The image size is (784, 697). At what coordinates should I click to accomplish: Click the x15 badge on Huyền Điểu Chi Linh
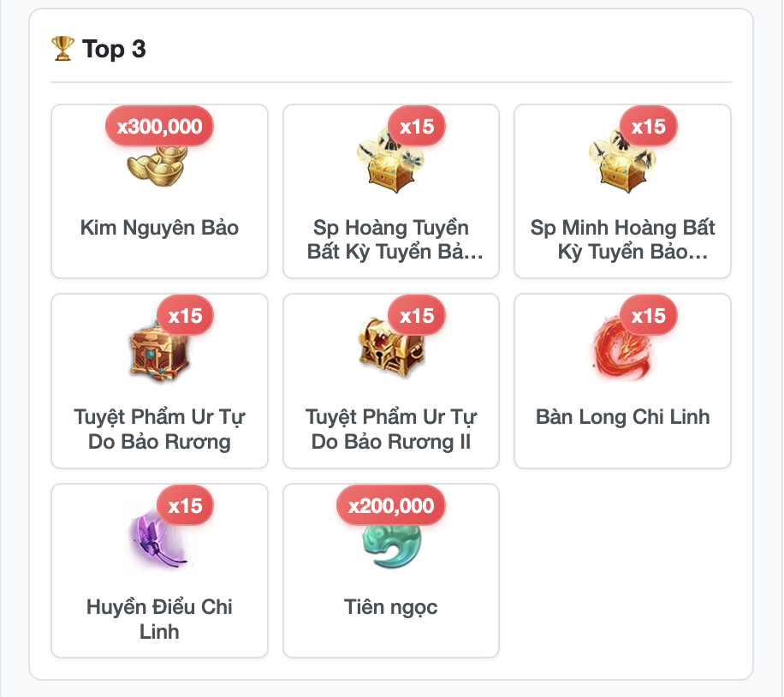coord(185,505)
